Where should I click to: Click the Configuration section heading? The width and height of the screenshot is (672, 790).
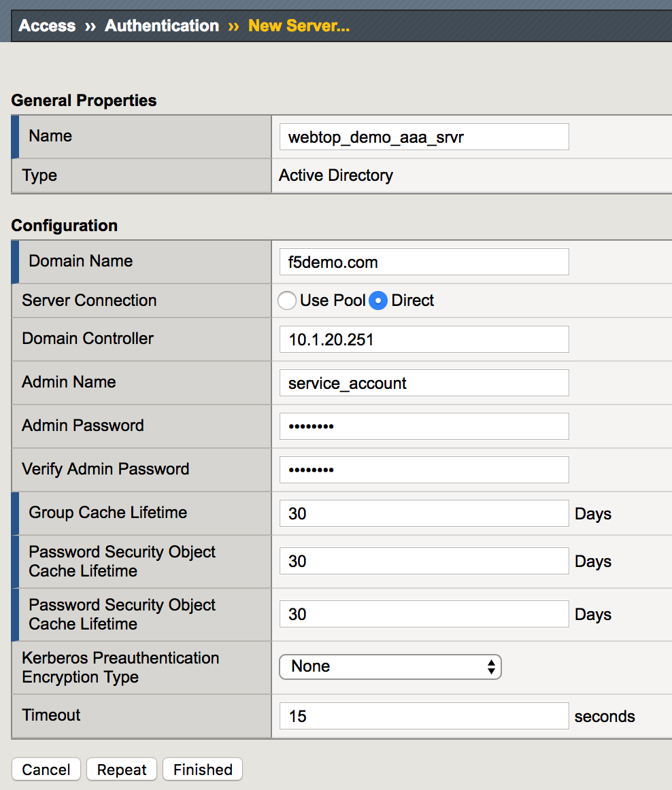(x=64, y=225)
